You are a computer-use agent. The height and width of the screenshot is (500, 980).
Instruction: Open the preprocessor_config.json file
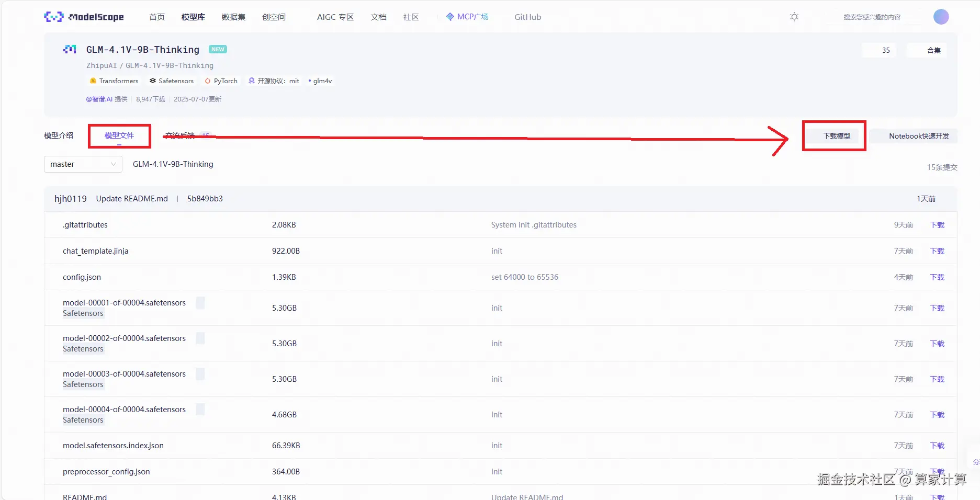point(106,472)
